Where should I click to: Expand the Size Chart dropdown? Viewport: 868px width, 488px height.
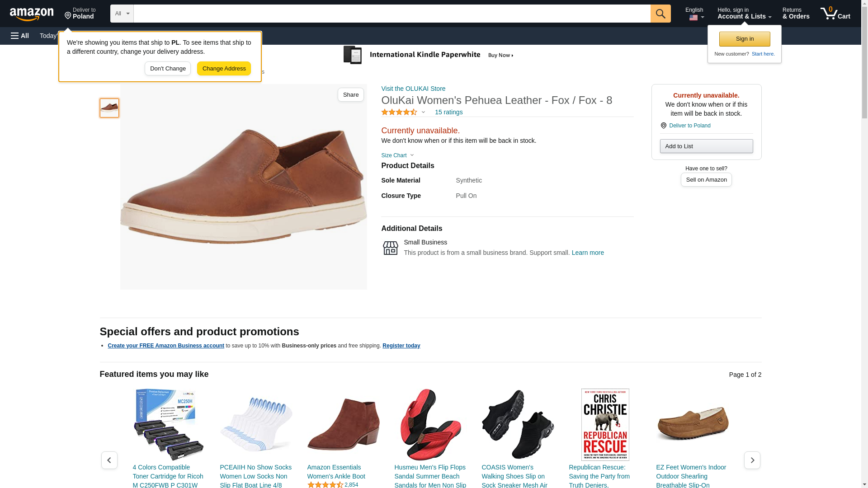(397, 155)
